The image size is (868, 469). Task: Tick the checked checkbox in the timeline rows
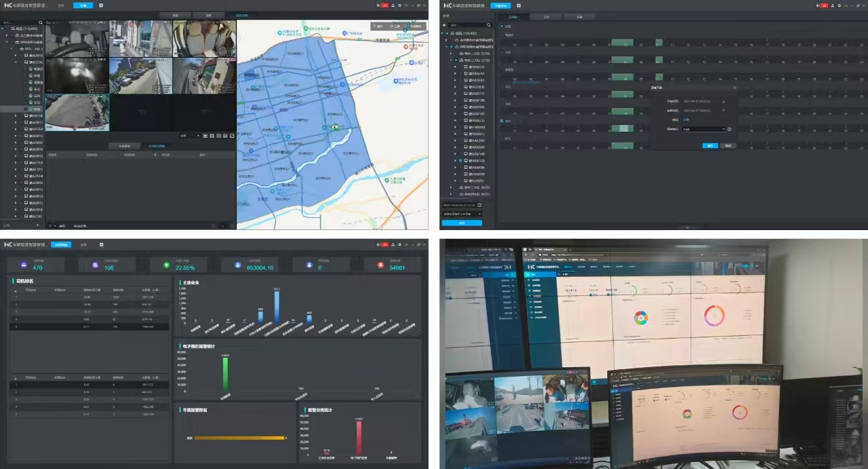(x=502, y=121)
